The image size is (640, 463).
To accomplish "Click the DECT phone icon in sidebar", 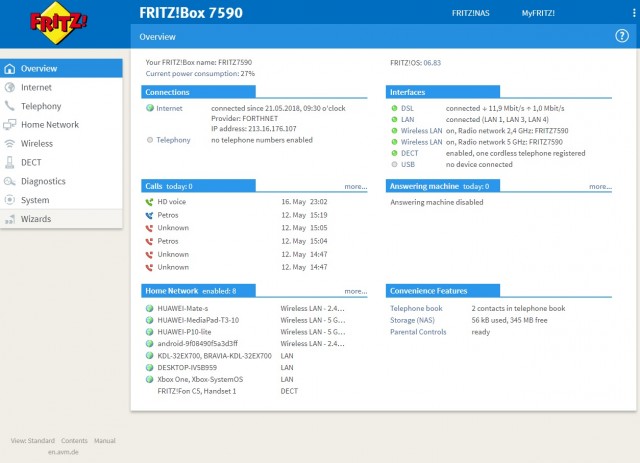I will click(x=10, y=162).
